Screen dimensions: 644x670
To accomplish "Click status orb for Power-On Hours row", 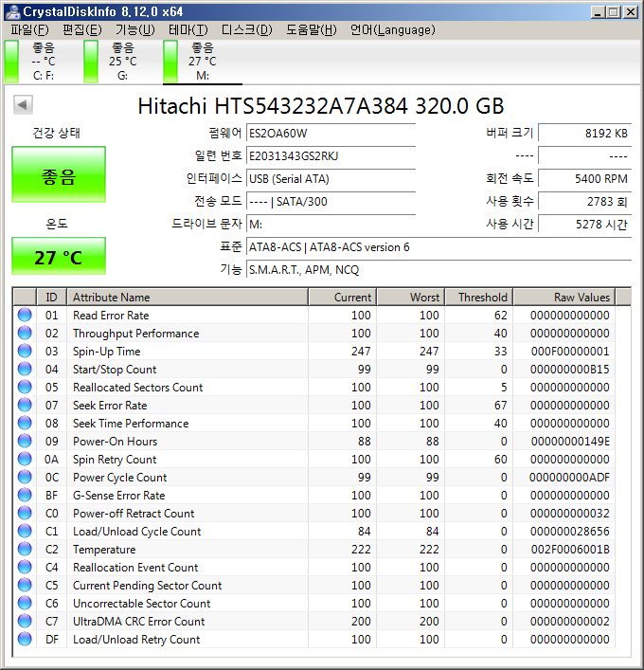I will coord(25,442).
